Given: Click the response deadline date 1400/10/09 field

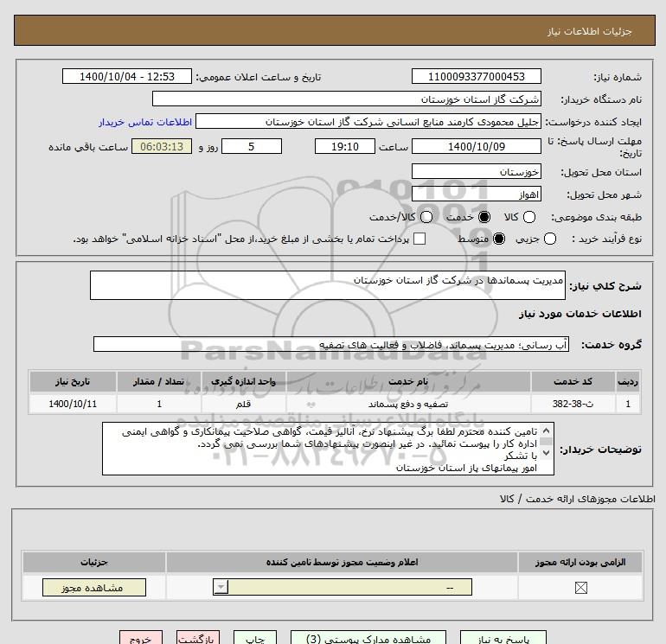Looking at the screenshot, I should tap(477, 146).
